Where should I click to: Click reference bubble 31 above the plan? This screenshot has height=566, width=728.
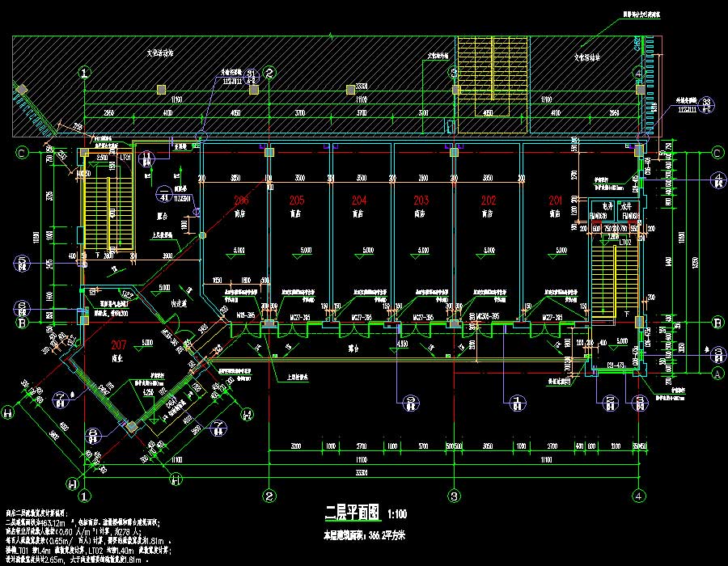[252, 76]
